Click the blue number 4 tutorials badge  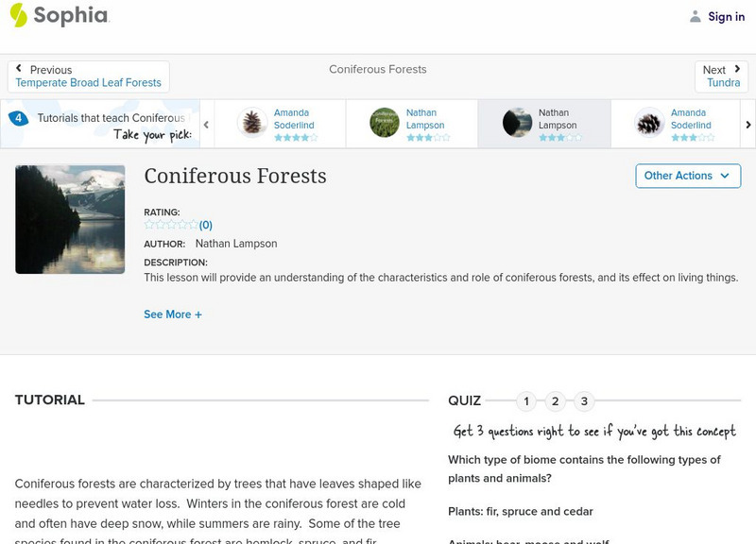click(x=18, y=119)
